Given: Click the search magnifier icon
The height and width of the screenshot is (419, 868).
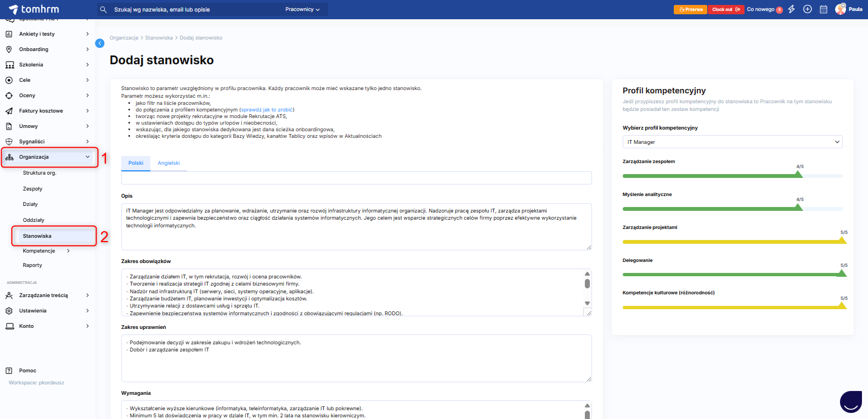Looking at the screenshot, I should [103, 9].
